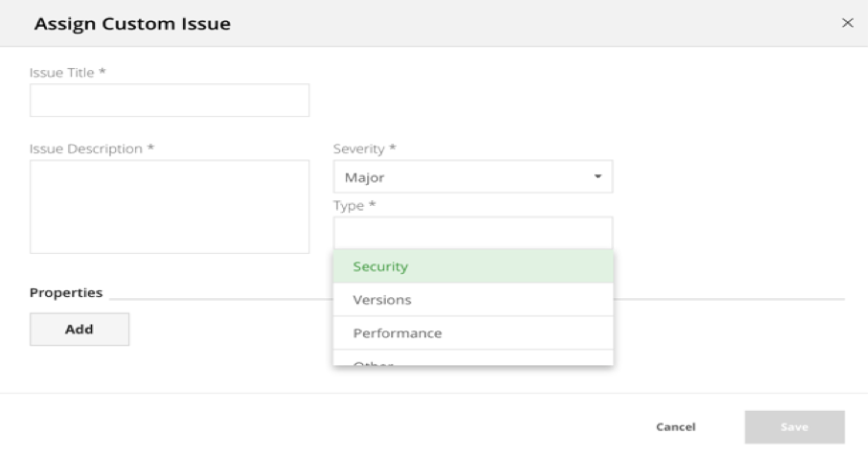868x457 pixels.
Task: Click the empty Type combo box
Action: point(472,233)
